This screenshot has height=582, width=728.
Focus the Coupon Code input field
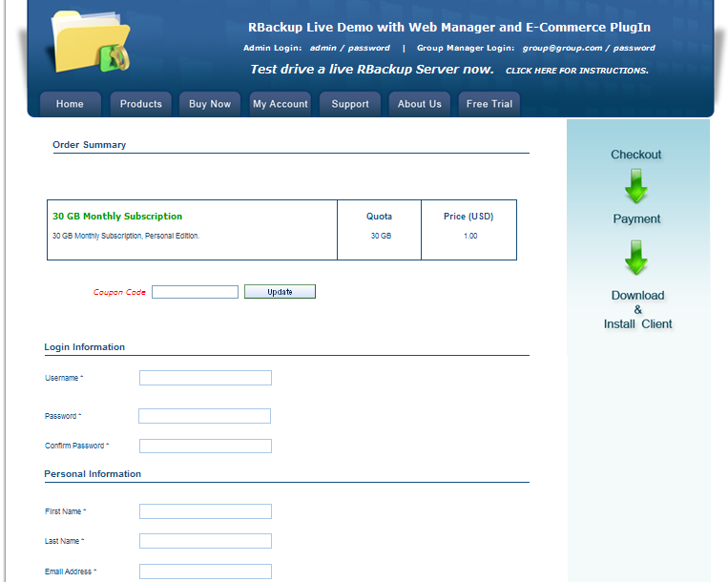195,292
